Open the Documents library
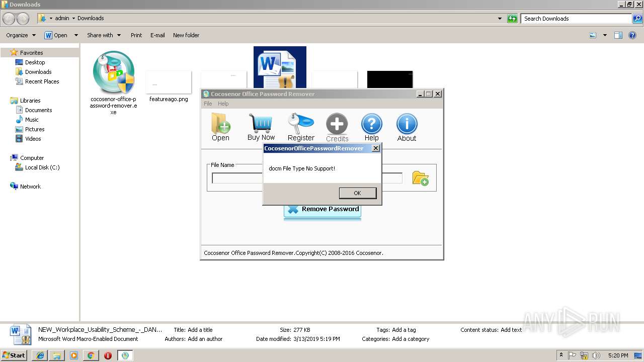This screenshot has width=644, height=362. [38, 110]
